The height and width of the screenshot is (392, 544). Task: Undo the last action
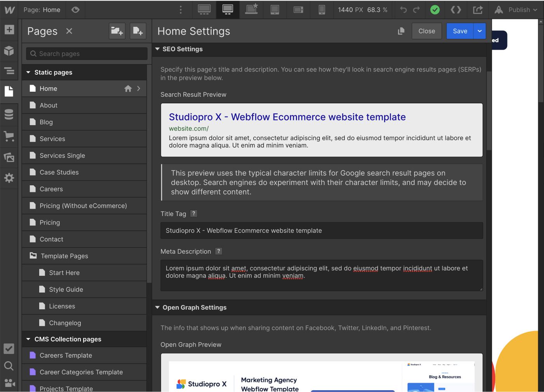click(x=403, y=10)
